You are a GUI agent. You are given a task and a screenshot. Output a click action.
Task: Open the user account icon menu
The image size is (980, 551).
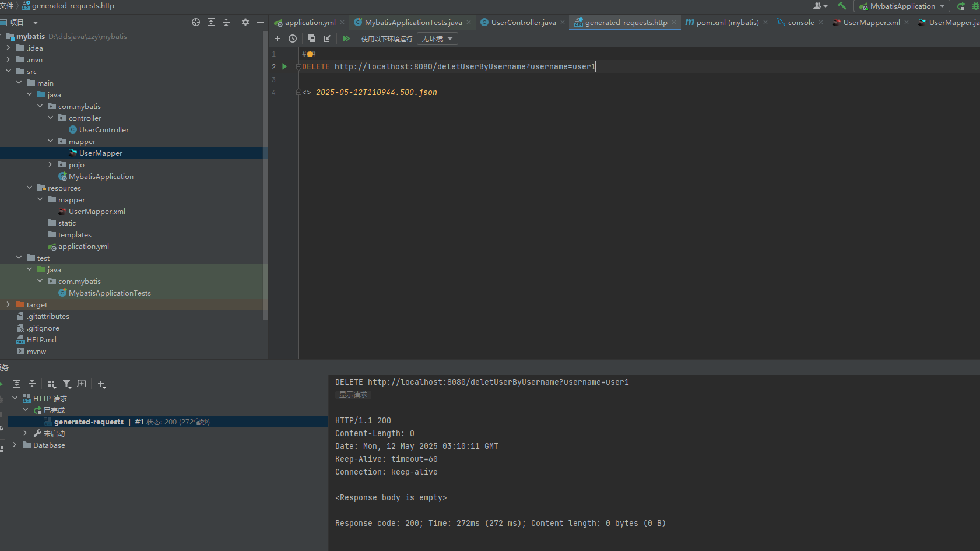(820, 6)
